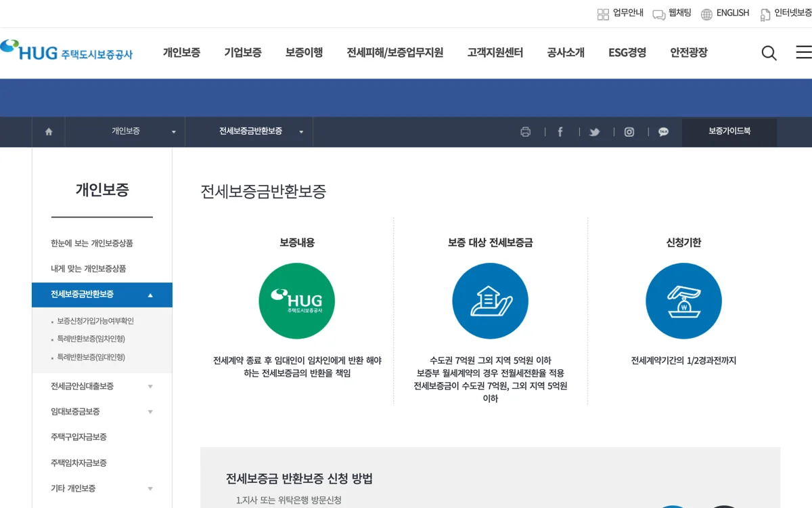Click the 신청기한 money hand circle icon
This screenshot has width=812, height=508.
(683, 301)
